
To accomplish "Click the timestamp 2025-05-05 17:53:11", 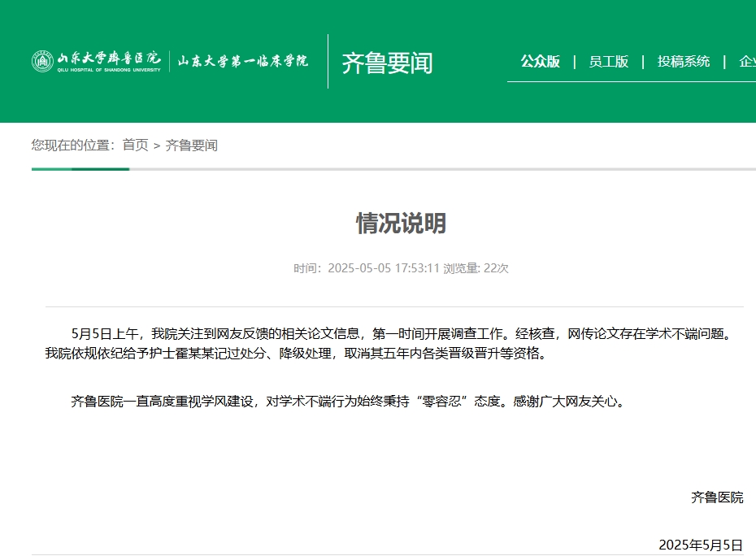I will tap(384, 268).
